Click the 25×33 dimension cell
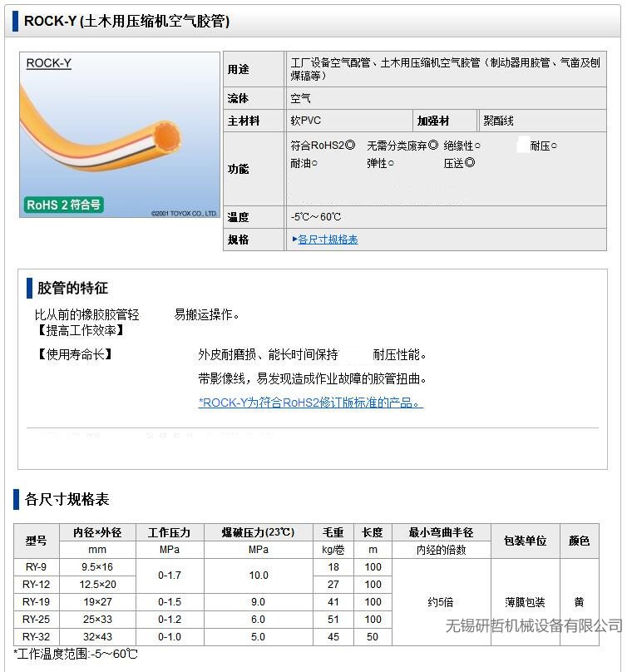The image size is (627, 672). (x=98, y=620)
